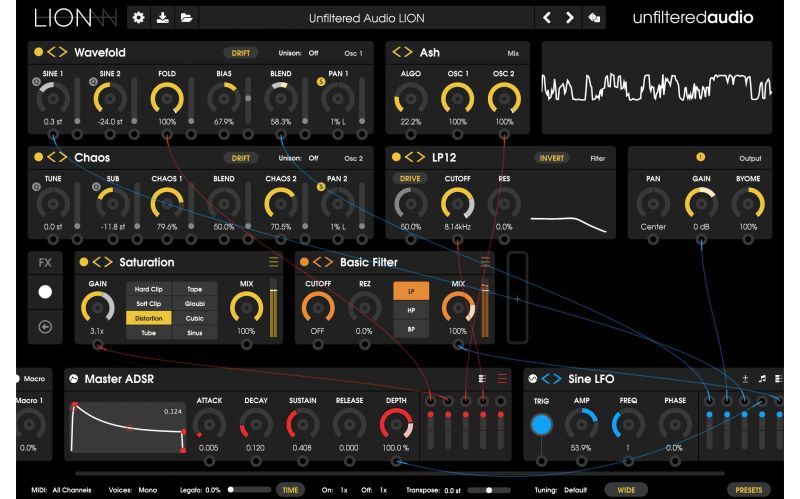
Task: Click Sine LFO polarity plus-minus icon
Action: tap(745, 379)
